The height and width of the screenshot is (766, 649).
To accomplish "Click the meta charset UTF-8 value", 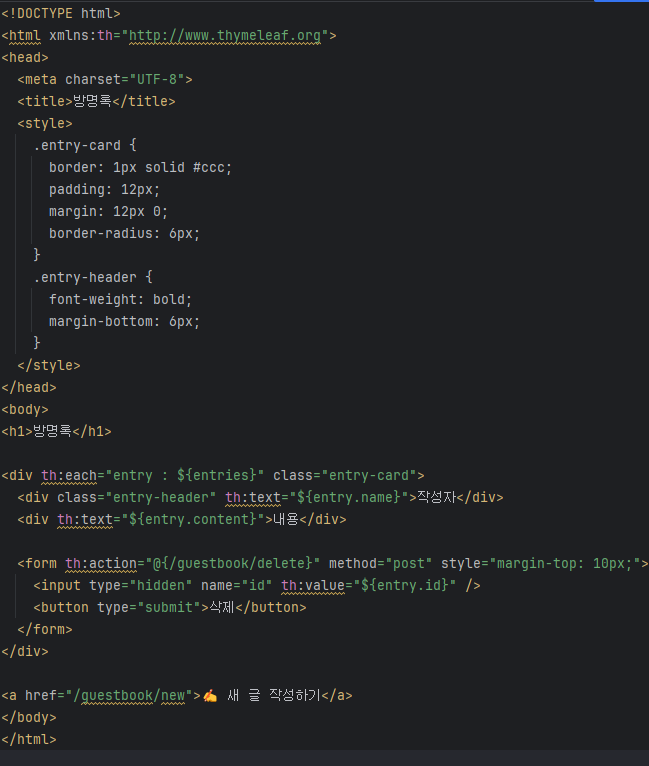I will pos(157,79).
